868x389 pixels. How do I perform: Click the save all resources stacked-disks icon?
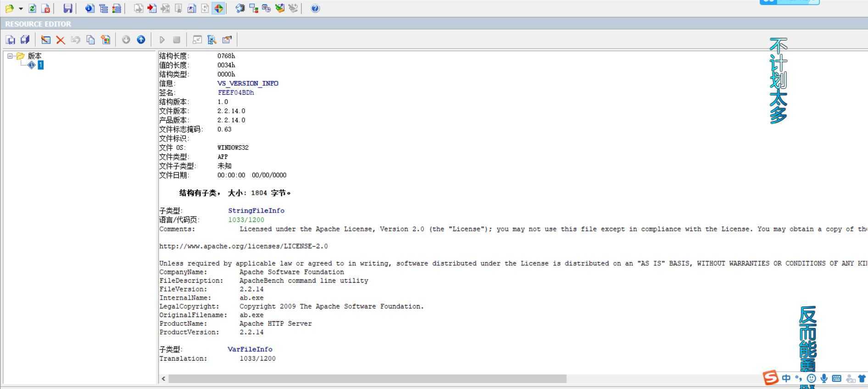point(25,40)
